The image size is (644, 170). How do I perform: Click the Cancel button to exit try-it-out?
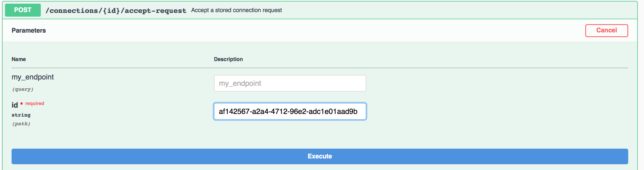[606, 30]
